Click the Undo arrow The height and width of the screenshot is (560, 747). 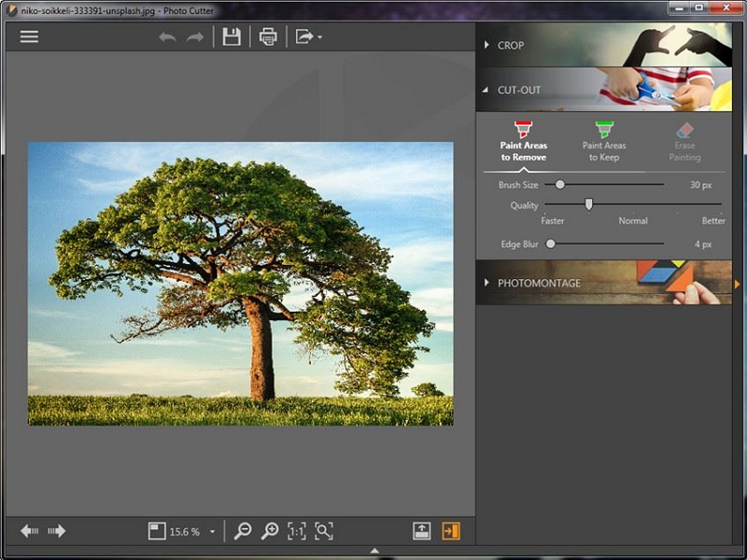pos(167,37)
